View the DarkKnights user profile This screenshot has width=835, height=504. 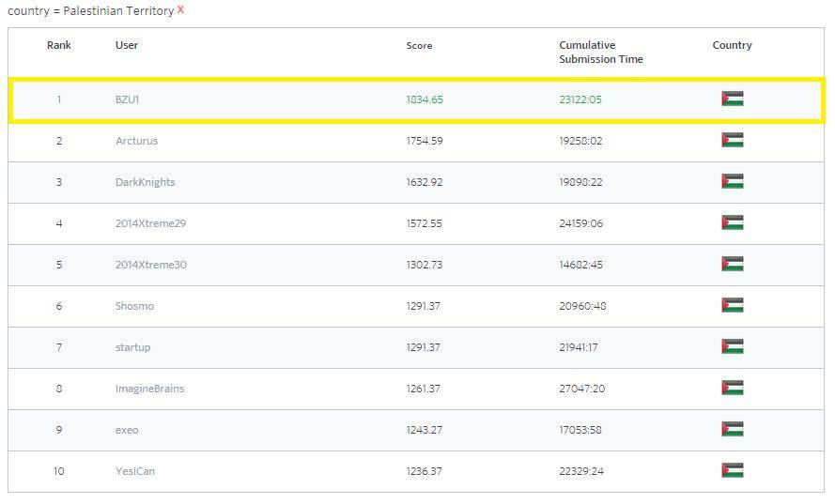[145, 182]
